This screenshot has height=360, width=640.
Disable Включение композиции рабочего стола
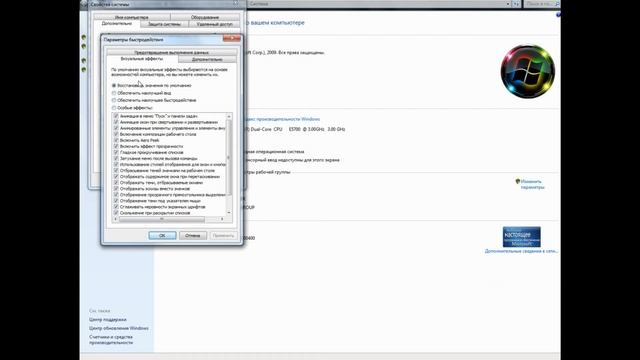click(116, 134)
